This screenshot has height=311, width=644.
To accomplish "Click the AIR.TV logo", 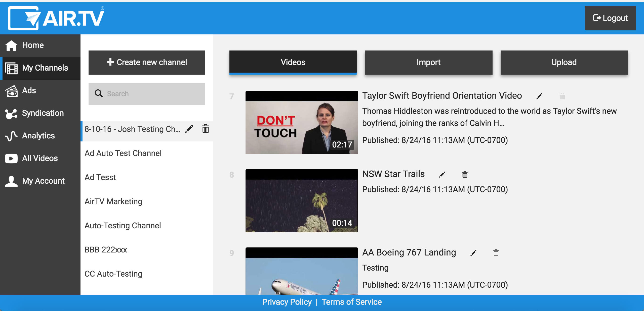I will (56, 18).
